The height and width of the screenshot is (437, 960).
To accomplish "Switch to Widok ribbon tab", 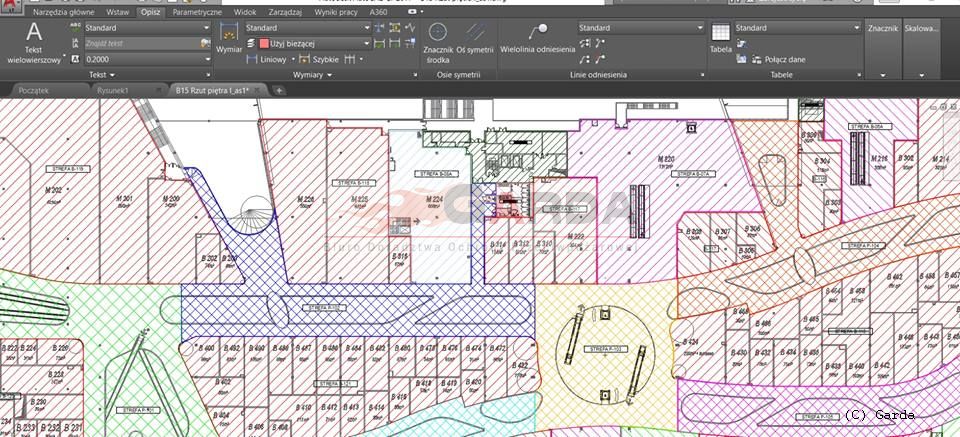I will click(245, 12).
